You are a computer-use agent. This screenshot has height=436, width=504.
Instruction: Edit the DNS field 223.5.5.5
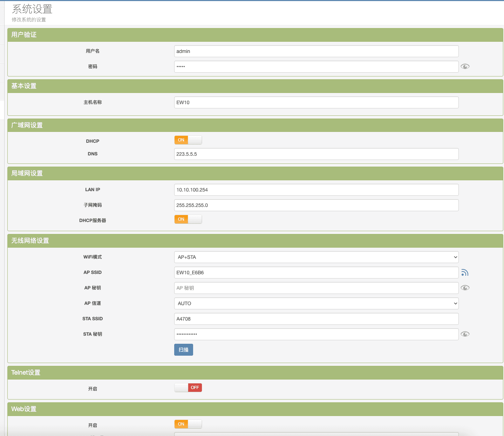[316, 154]
